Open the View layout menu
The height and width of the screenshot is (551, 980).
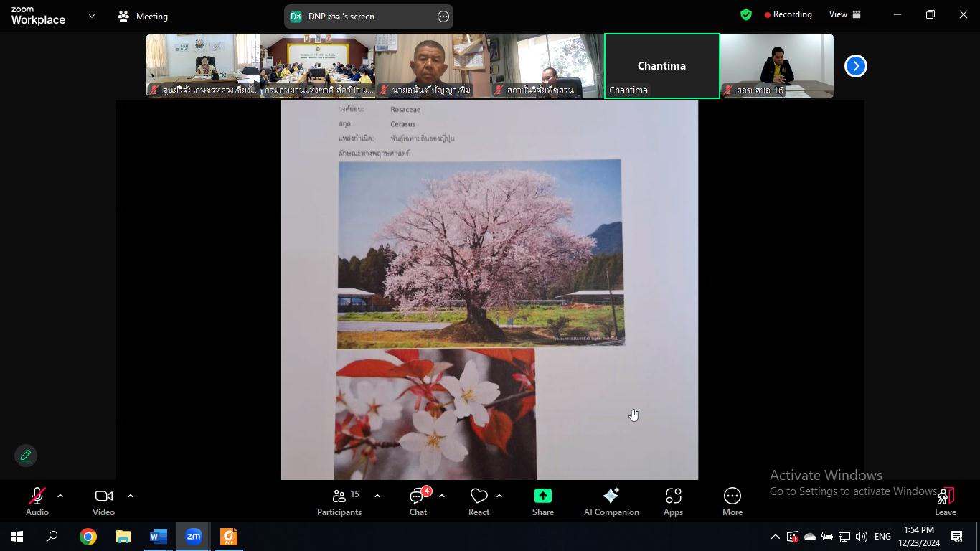pyautogui.click(x=845, y=14)
